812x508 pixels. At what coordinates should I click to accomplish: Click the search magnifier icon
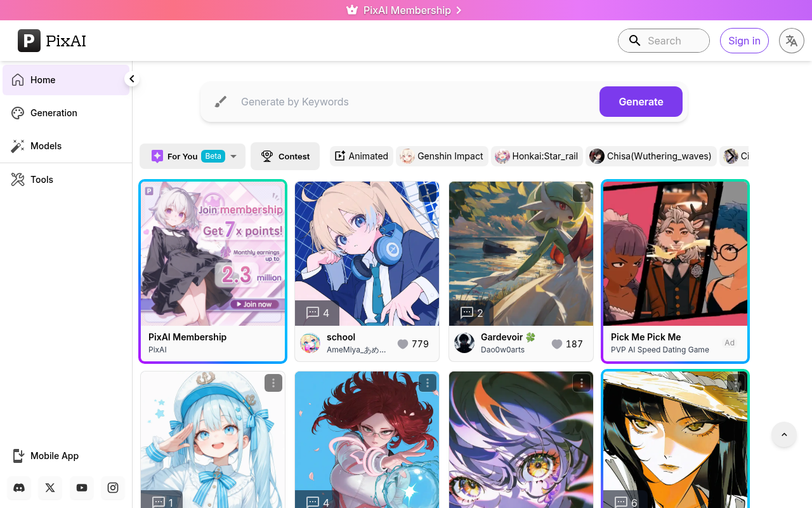(635, 41)
